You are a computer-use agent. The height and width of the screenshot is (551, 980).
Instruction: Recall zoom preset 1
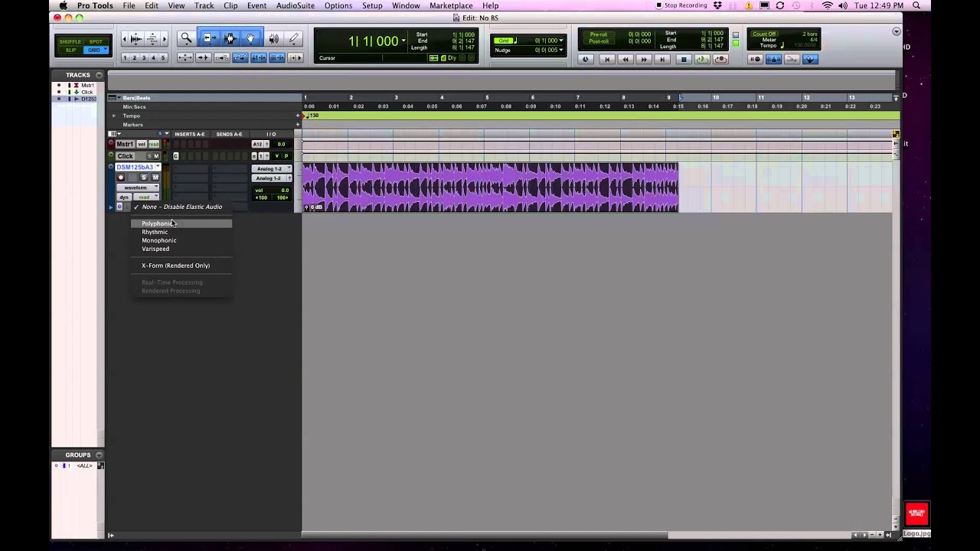pos(126,58)
